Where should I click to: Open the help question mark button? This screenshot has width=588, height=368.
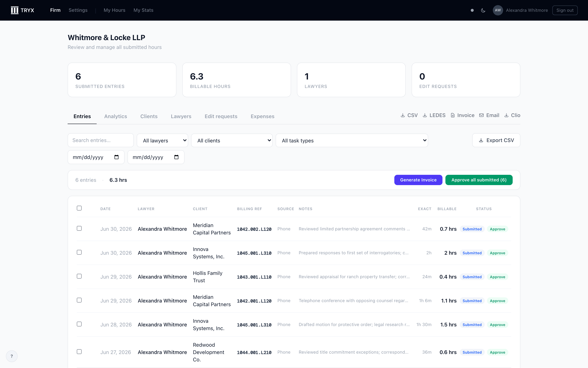coord(12,356)
